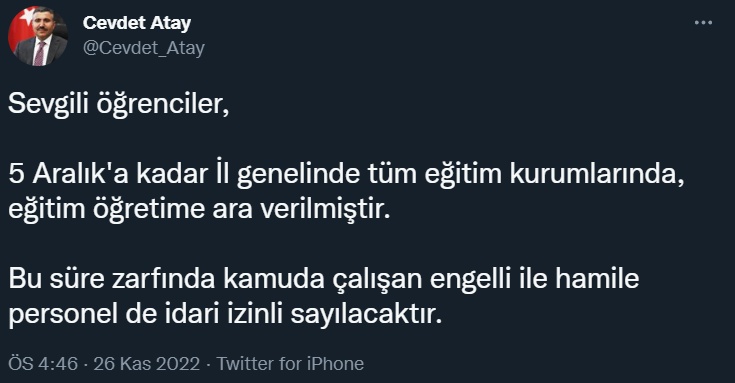The width and height of the screenshot is (735, 383).
Task: Click the word hamile in the tweet
Action: [x=597, y=279]
